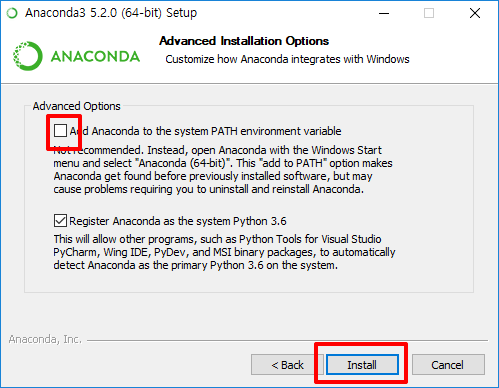
Task: Close the Anaconda3 Setup dialog
Action: (475, 13)
